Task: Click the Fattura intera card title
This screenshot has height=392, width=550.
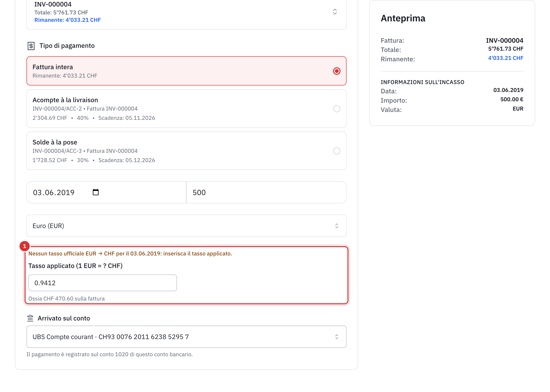Action: [53, 67]
